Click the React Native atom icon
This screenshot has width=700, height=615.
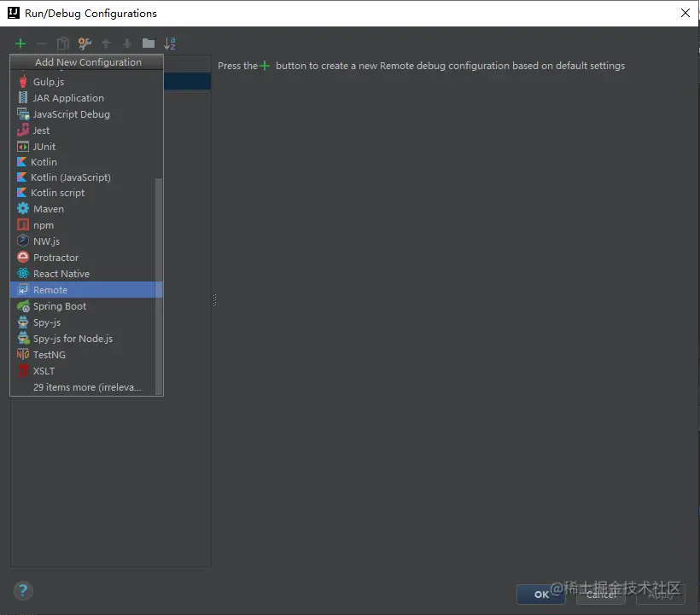[x=23, y=274]
